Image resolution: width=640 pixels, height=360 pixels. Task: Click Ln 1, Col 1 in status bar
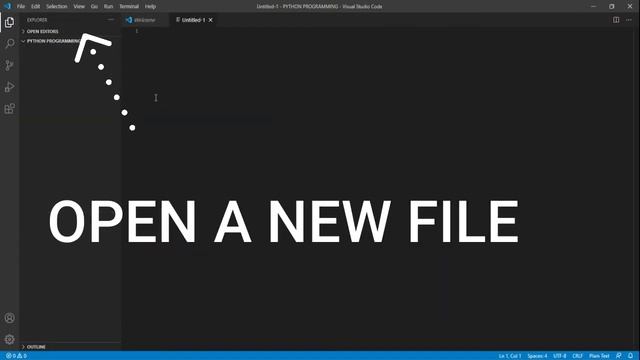tap(510, 356)
